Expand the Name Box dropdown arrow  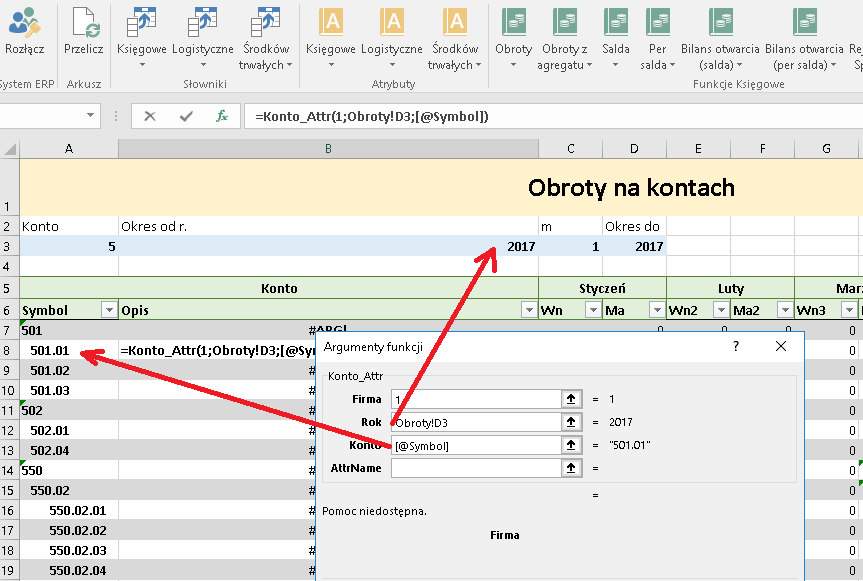pyautogui.click(x=90, y=116)
